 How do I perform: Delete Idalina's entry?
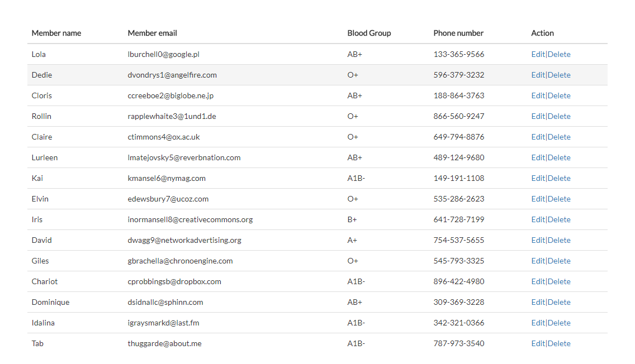[x=559, y=322]
